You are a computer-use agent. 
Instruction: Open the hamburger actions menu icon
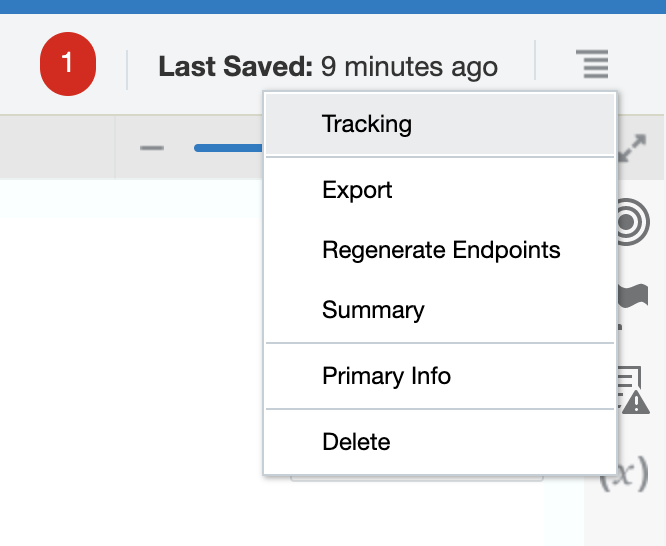pos(592,65)
